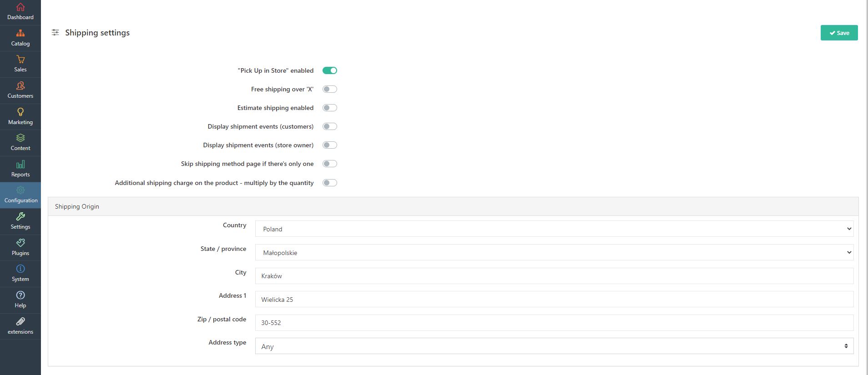Open the Address type dropdown
868x375 pixels.
point(554,346)
